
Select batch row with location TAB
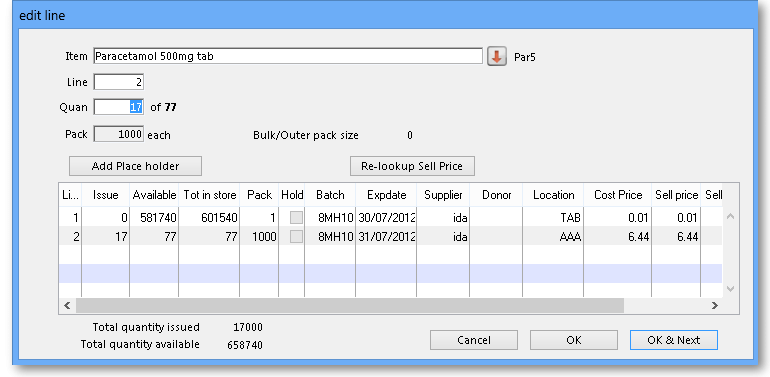(x=390, y=217)
